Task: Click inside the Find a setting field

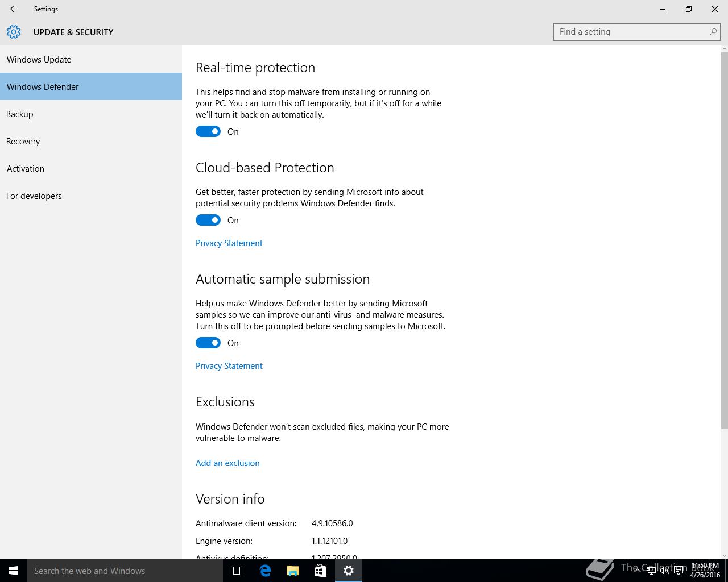Action: pos(637,32)
